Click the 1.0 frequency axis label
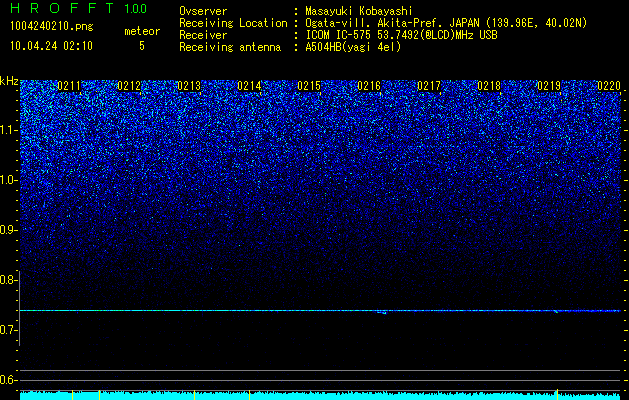 pos(8,180)
